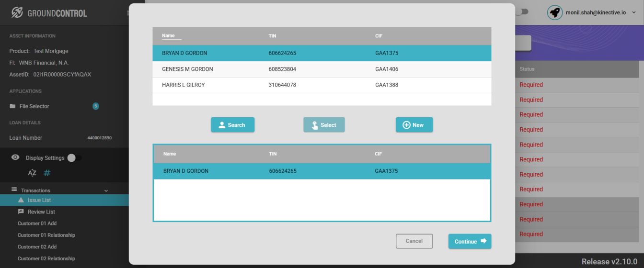Click the Select button
Image resolution: width=644 pixels, height=268 pixels.
coord(324,125)
